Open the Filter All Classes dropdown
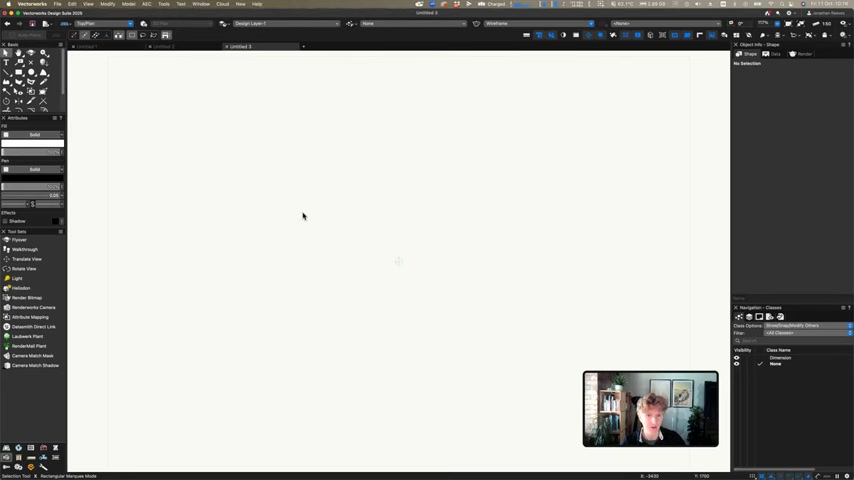The image size is (854, 480). pyautogui.click(x=808, y=333)
